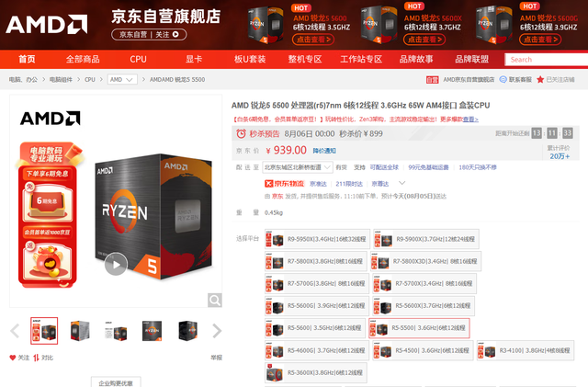Select R5-5600 3.5GHz option
The image size is (588, 387).
[315, 327]
